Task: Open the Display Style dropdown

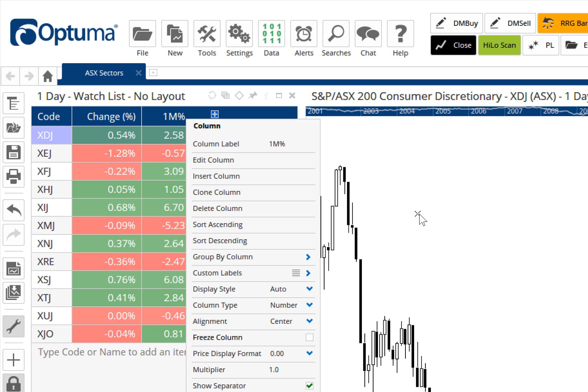Action: point(309,289)
